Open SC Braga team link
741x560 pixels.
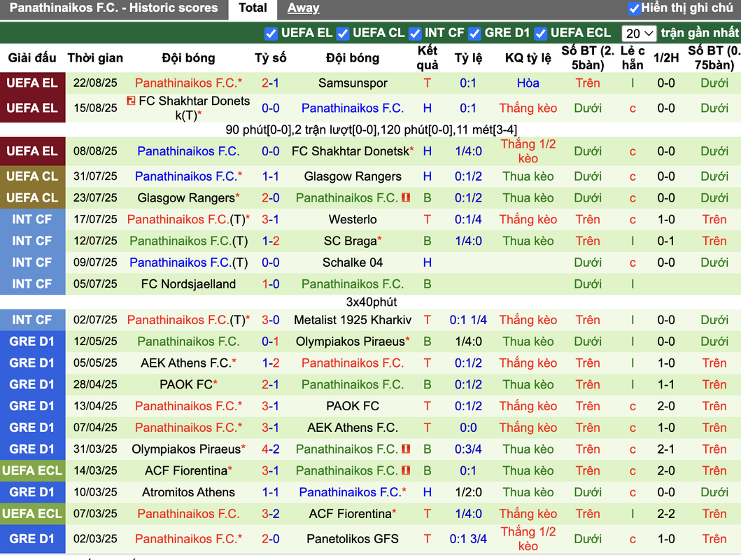click(350, 241)
